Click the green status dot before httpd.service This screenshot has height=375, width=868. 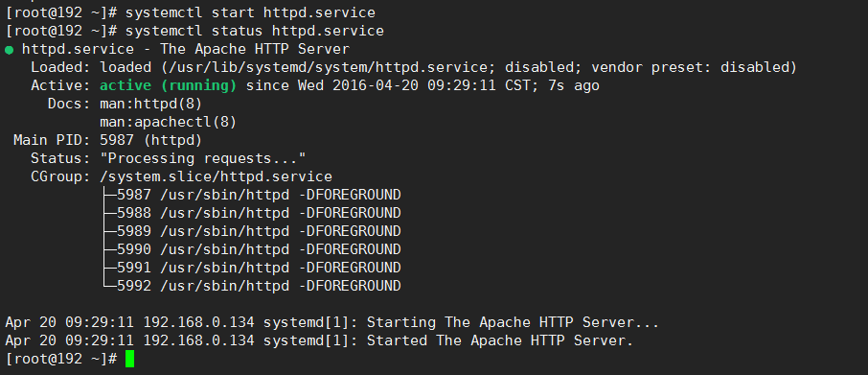click(x=9, y=50)
